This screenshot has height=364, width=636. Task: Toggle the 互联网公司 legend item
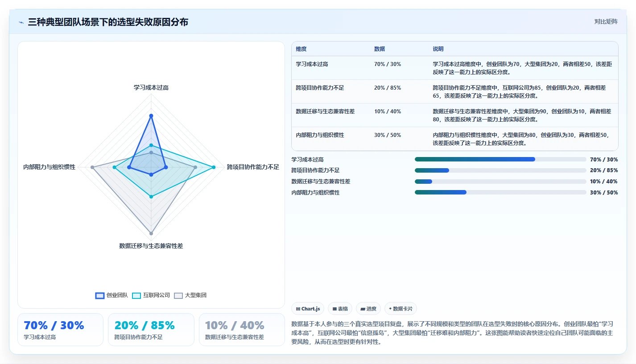click(x=151, y=295)
